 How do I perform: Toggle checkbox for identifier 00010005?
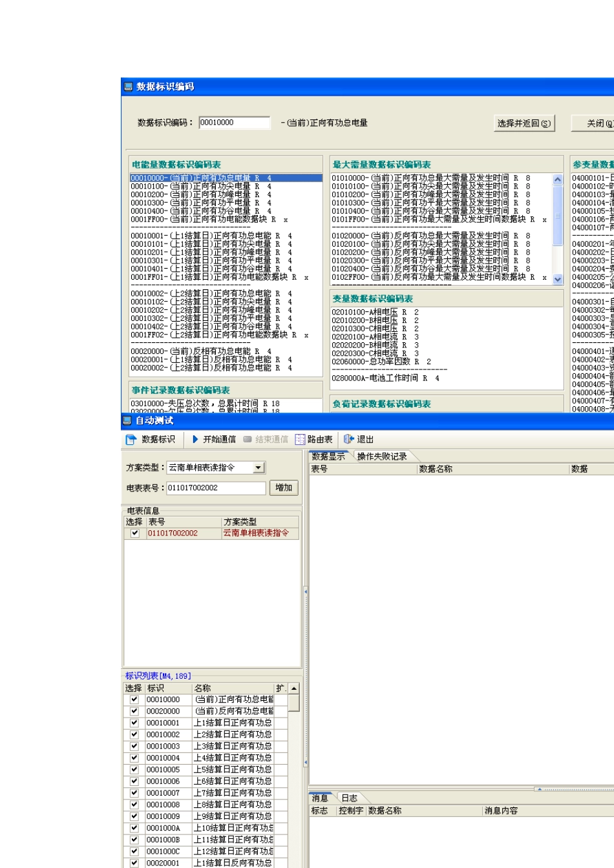coord(134,769)
